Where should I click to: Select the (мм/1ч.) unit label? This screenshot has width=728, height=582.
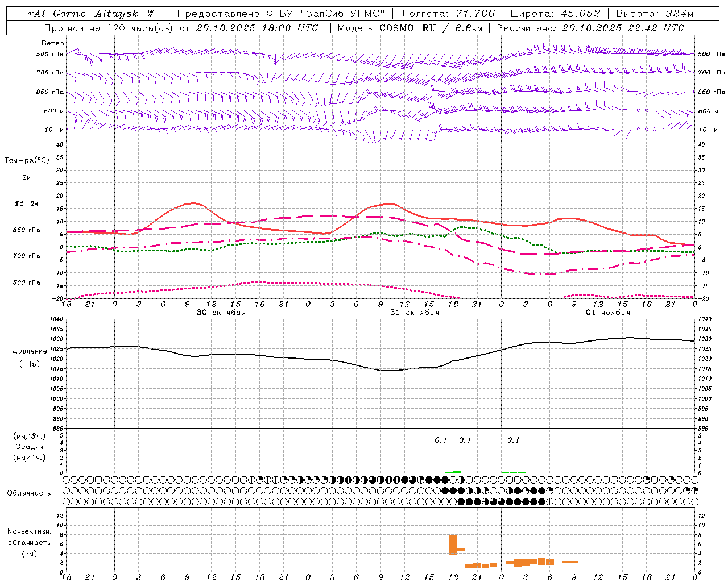pyautogui.click(x=30, y=458)
